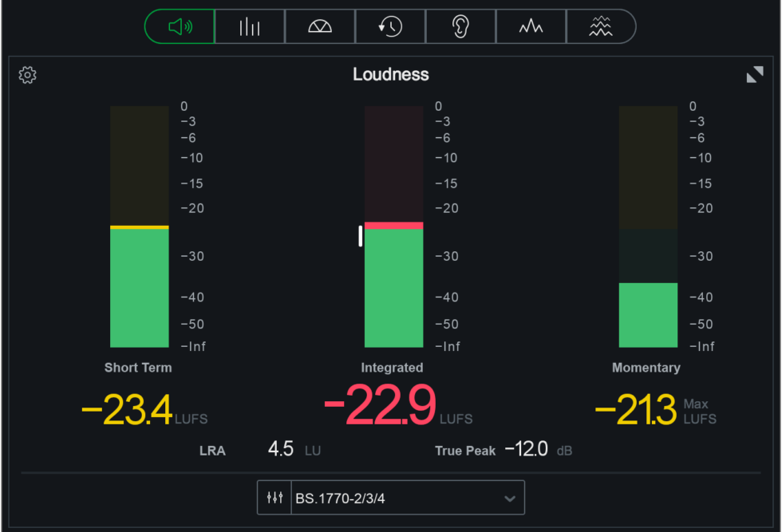Screen dimensions: 782x532
Task: Open the Spectrogram module
Action: click(601, 26)
